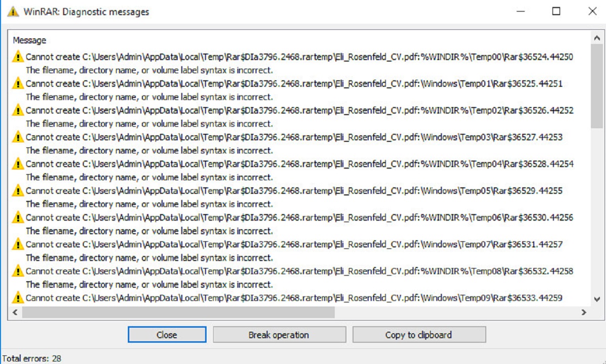Click warning icon beside the Temp05 error

pyautogui.click(x=18, y=190)
